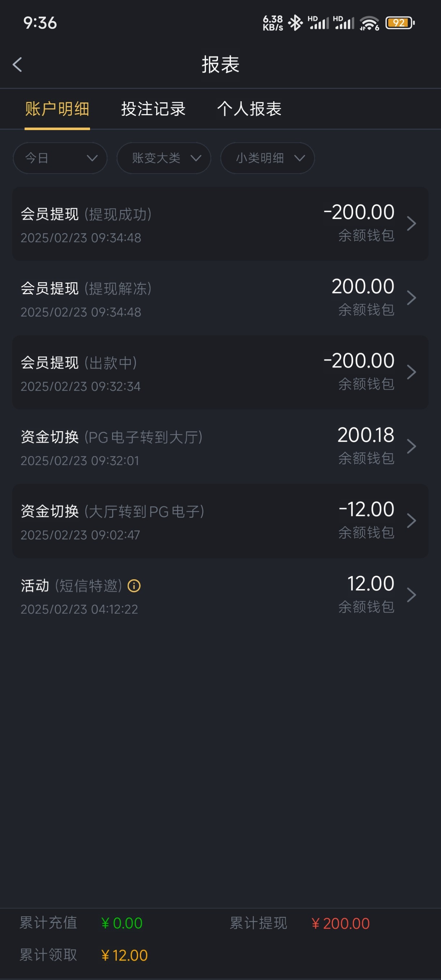The image size is (441, 980).
Task: Tap the 累计提现 ¥200.00 total
Action: pyautogui.click(x=340, y=923)
